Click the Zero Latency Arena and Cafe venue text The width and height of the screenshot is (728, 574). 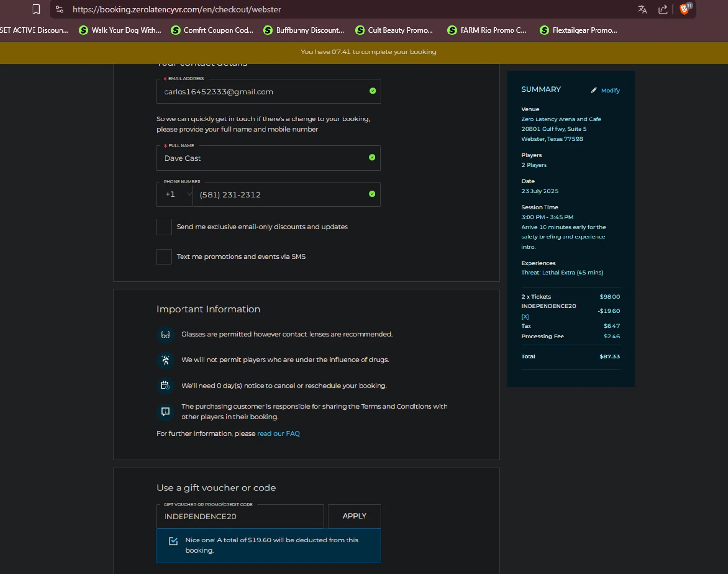561,119
